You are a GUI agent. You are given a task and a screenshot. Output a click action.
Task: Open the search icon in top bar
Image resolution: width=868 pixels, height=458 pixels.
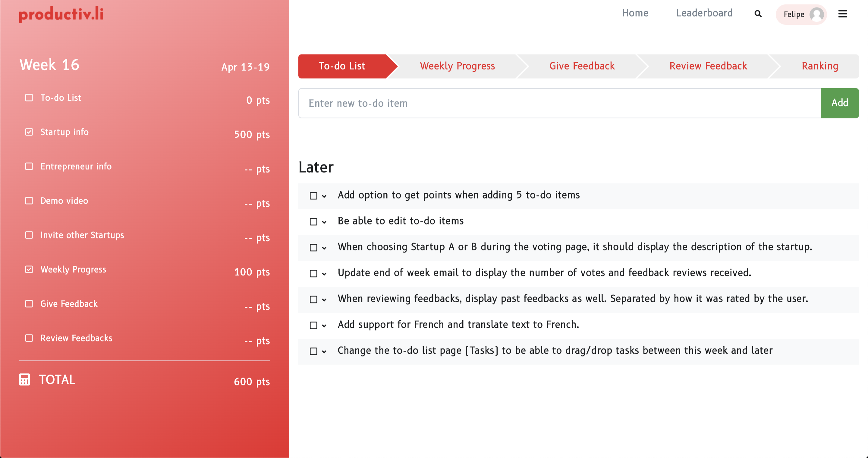pos(758,14)
